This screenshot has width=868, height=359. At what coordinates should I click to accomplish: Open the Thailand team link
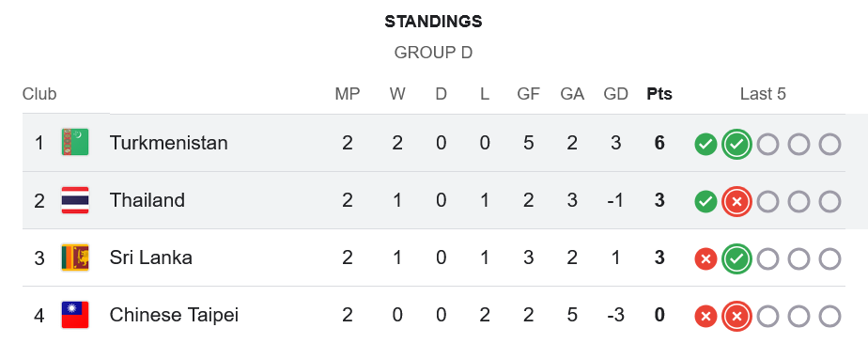click(x=147, y=200)
